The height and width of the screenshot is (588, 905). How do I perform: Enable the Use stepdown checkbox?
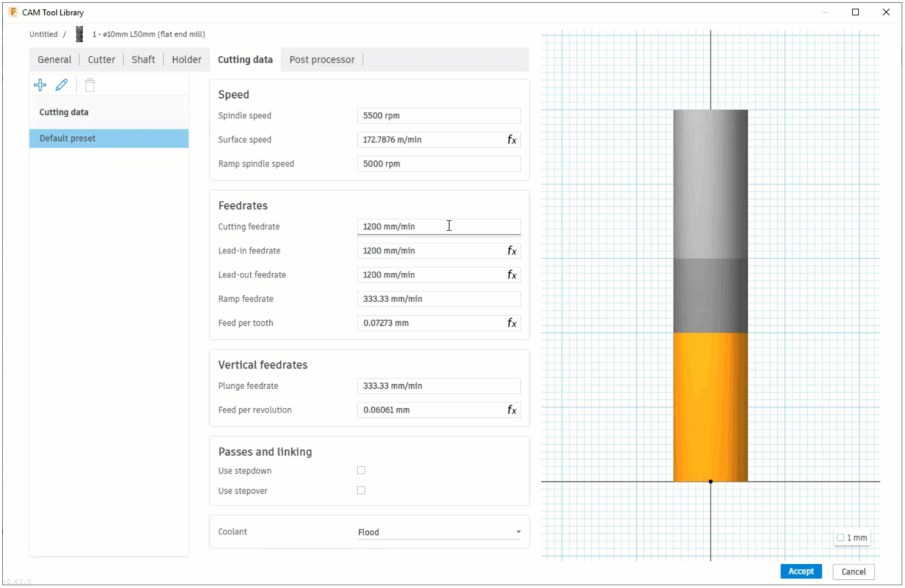361,470
